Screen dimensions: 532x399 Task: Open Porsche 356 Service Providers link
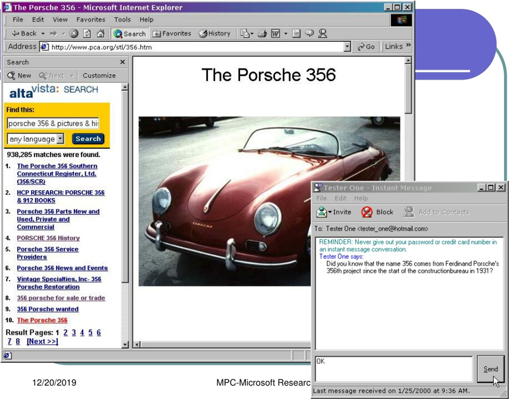(x=48, y=253)
